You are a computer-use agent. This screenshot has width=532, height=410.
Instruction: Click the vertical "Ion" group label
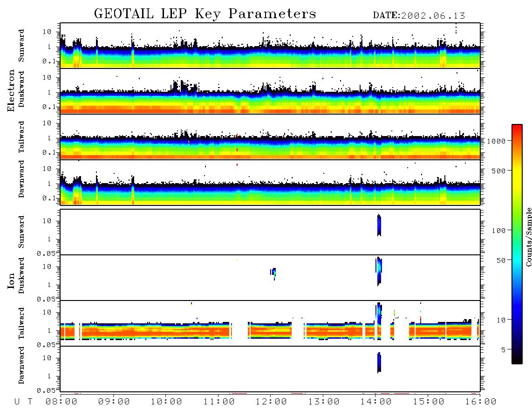[11, 280]
